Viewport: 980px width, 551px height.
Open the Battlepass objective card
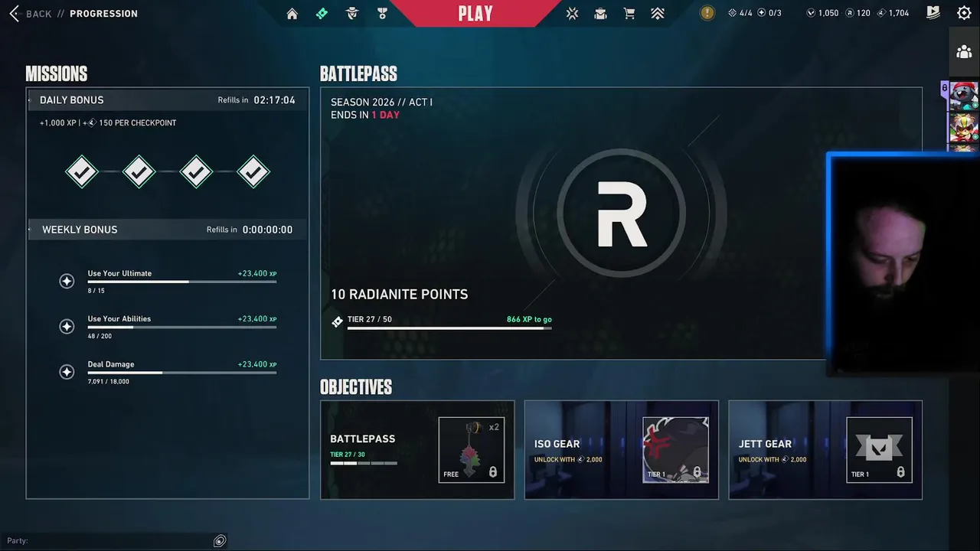click(417, 450)
